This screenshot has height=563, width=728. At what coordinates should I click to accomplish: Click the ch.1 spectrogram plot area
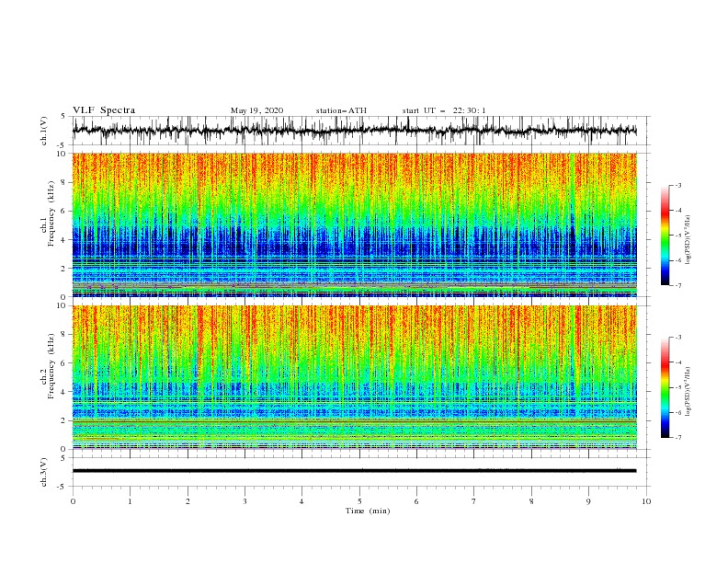tap(354, 224)
